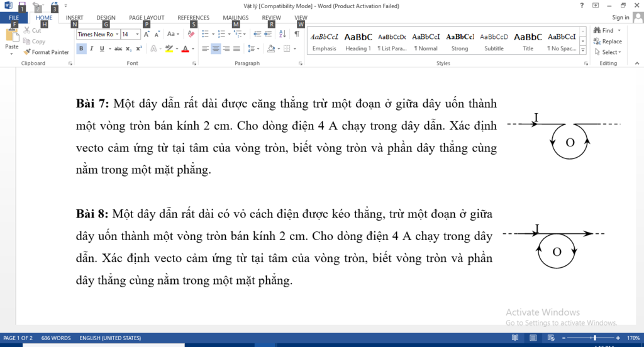
Task: Collapse the ribbon
Action: pos(637,63)
